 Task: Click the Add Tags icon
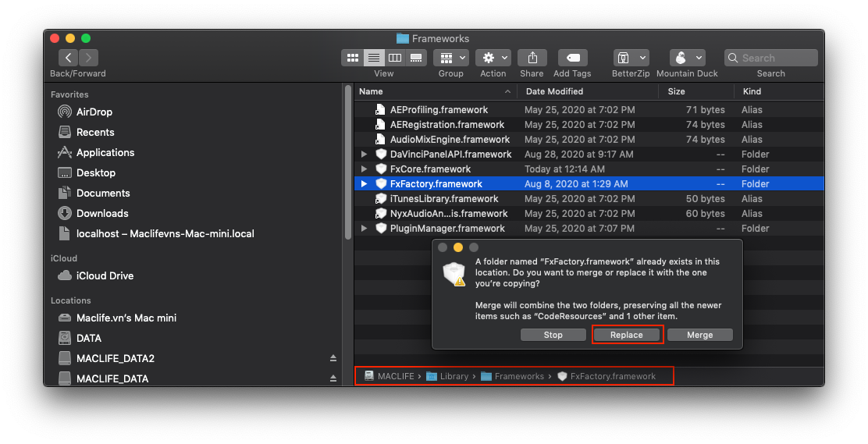[572, 58]
